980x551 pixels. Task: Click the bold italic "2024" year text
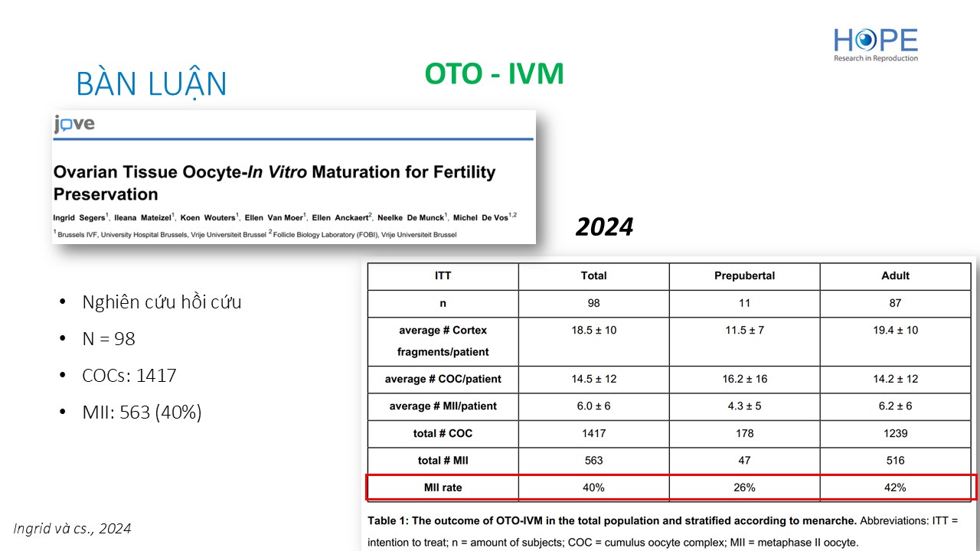tap(604, 227)
